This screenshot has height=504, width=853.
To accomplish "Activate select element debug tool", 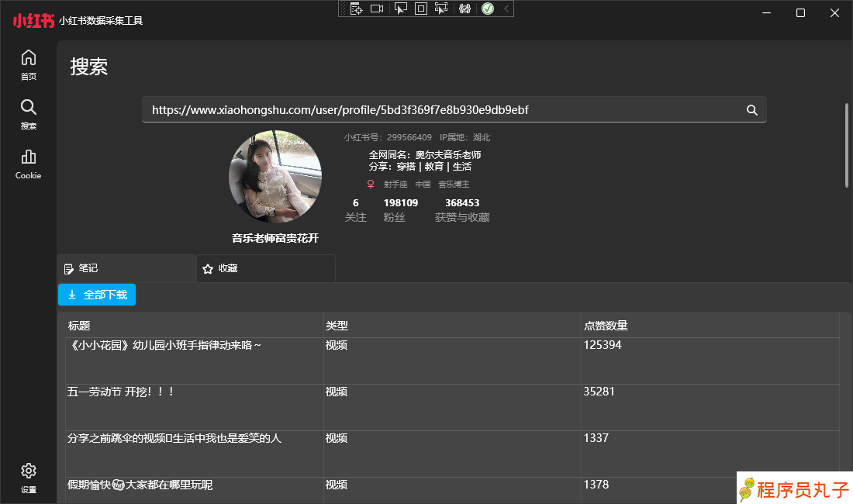I will pos(400,9).
